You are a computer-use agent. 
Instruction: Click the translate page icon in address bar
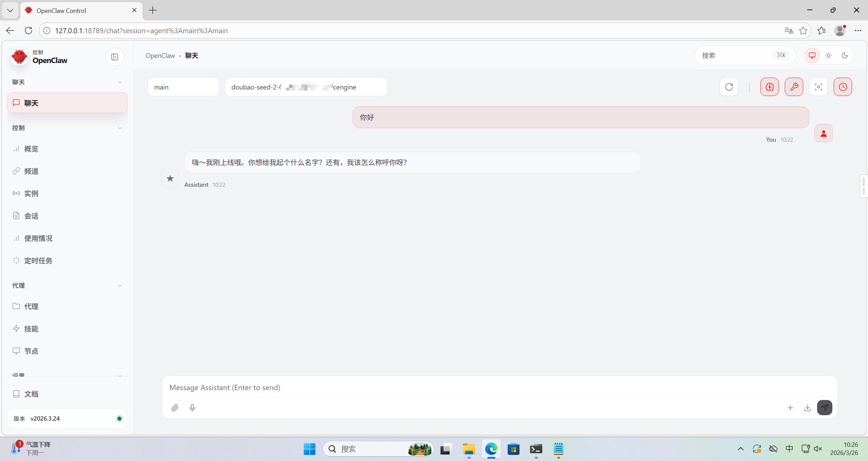pyautogui.click(x=789, y=31)
